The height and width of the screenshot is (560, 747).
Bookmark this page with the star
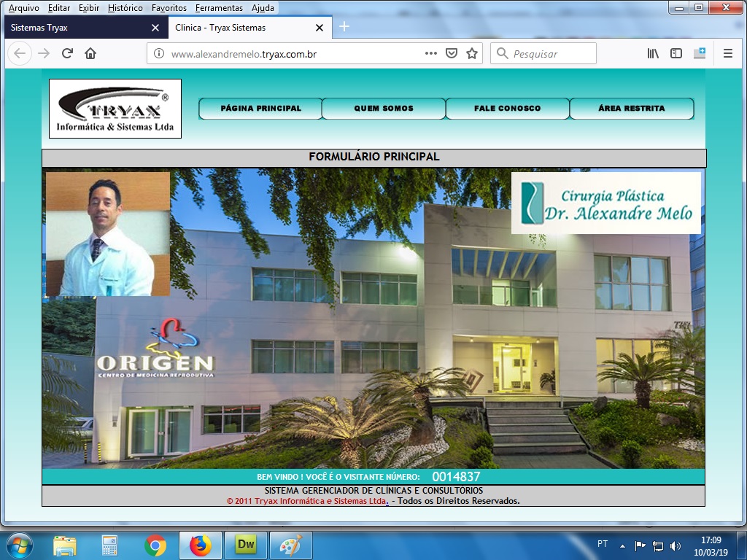(472, 53)
